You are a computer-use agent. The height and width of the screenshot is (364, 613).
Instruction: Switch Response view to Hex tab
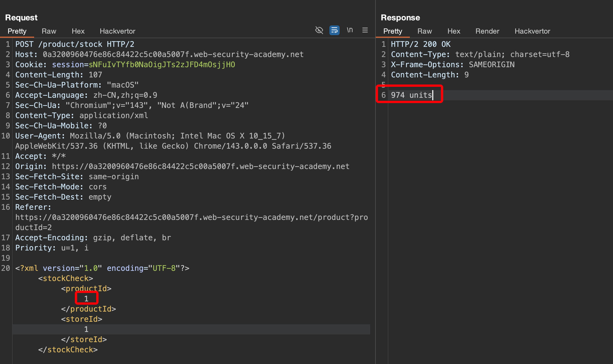click(x=454, y=31)
